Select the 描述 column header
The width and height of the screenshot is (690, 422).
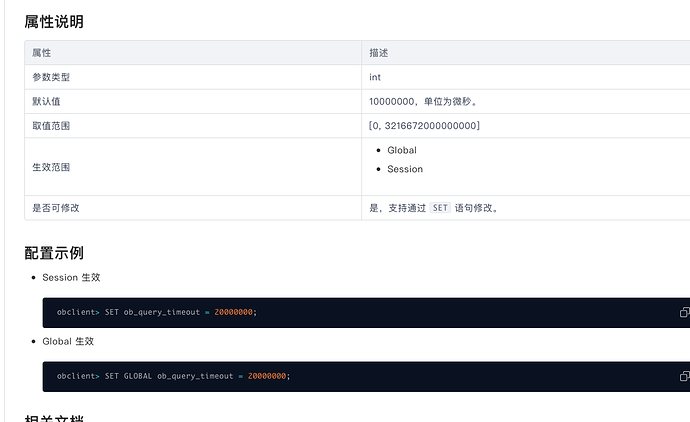tap(378, 53)
